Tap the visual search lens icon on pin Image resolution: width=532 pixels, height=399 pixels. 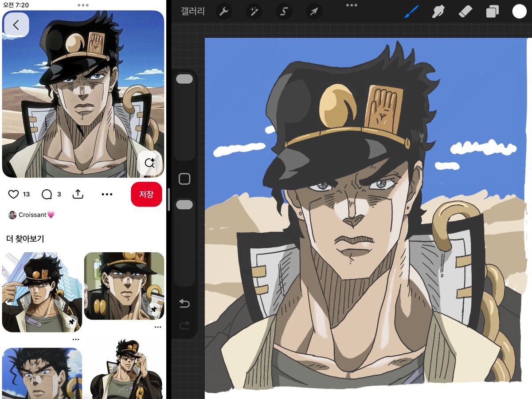click(149, 163)
